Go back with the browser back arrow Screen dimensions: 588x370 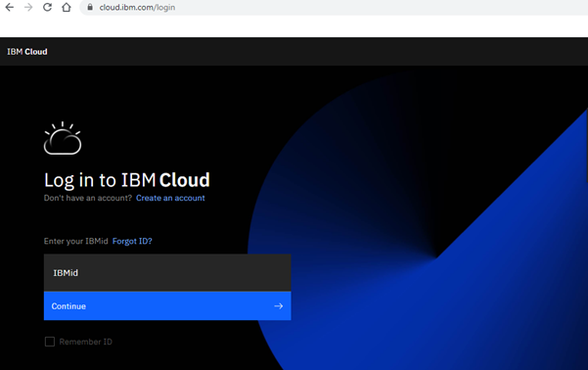point(10,7)
